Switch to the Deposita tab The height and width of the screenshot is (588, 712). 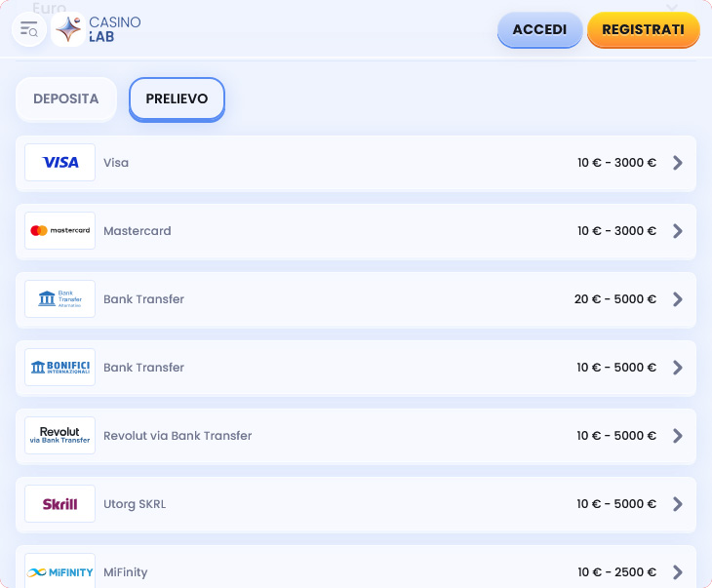[x=66, y=98]
